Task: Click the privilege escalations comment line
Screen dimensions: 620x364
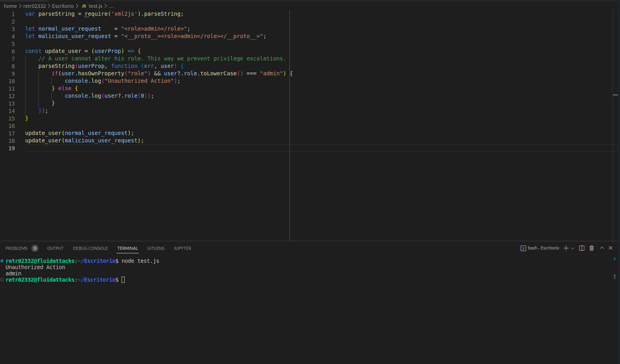Action: (x=162, y=58)
